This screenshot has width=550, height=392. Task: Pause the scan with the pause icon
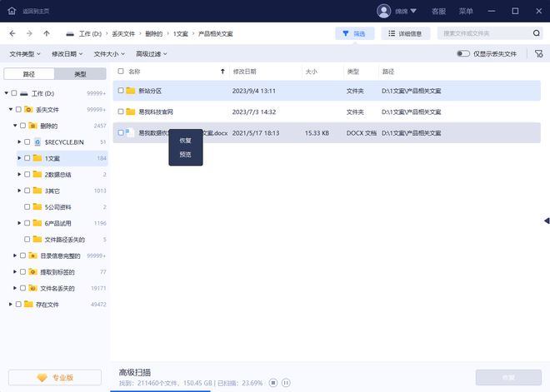click(286, 383)
